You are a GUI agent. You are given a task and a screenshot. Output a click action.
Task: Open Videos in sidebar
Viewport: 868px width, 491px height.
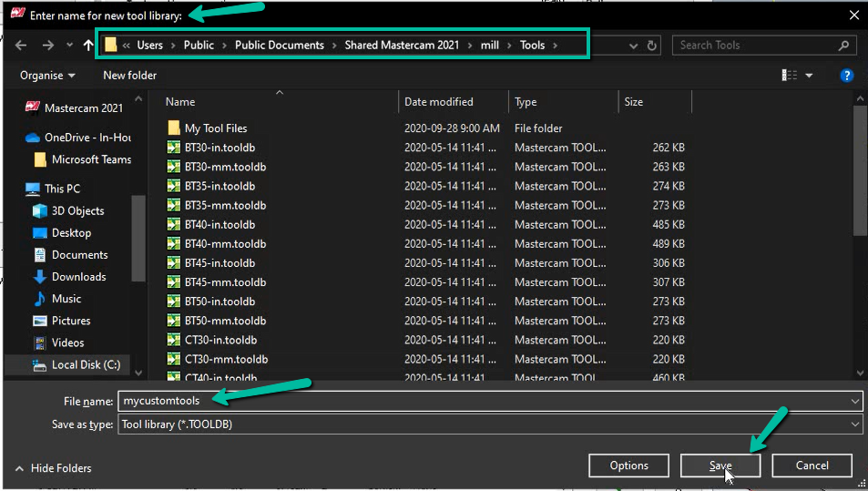[x=58, y=343]
